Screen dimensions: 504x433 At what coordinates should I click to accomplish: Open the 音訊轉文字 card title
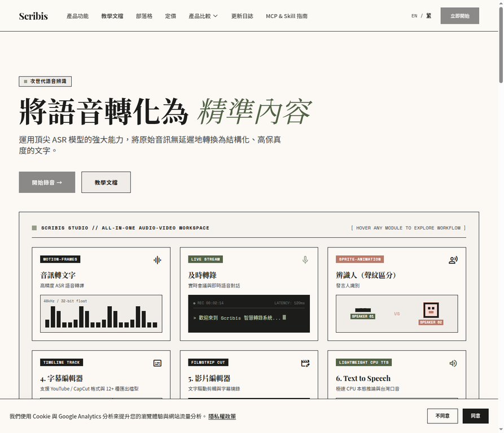coord(58,275)
